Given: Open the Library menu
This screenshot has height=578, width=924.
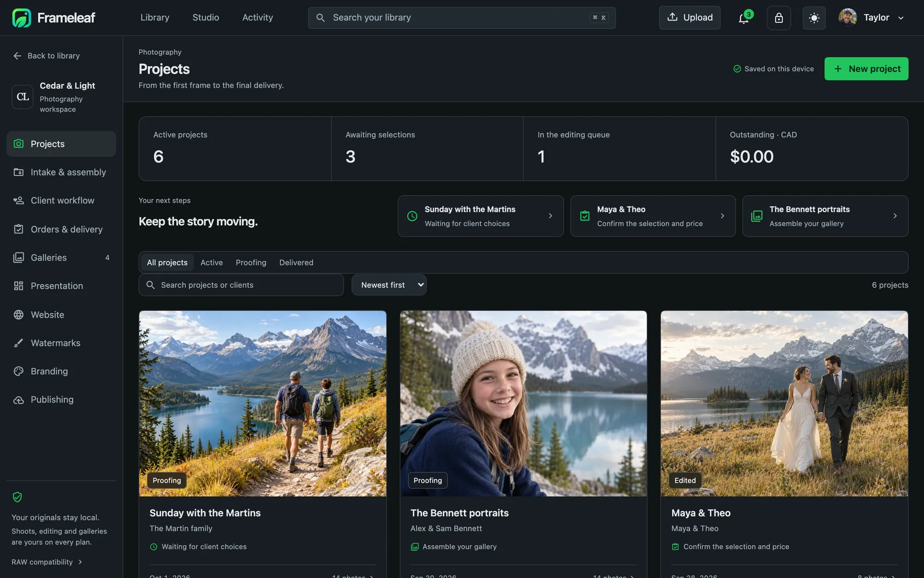Looking at the screenshot, I should tap(155, 18).
